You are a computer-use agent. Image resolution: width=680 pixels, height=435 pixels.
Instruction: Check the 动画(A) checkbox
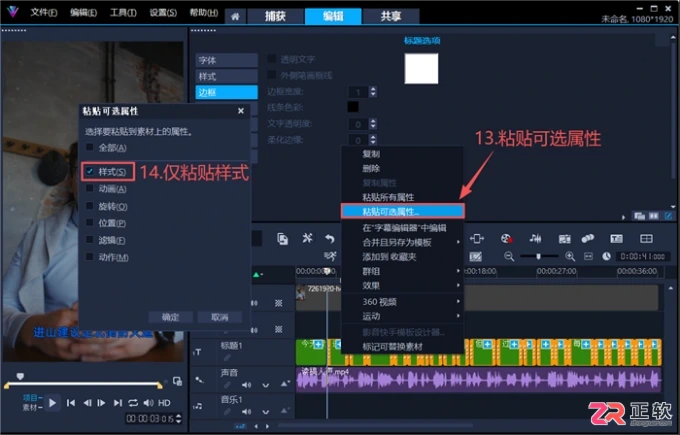pyautogui.click(x=90, y=189)
